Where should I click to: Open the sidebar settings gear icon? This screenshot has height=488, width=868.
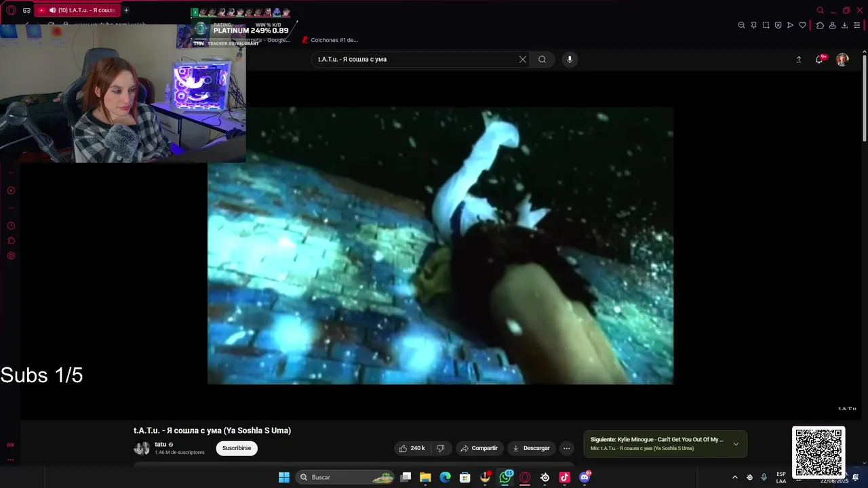[x=11, y=256]
